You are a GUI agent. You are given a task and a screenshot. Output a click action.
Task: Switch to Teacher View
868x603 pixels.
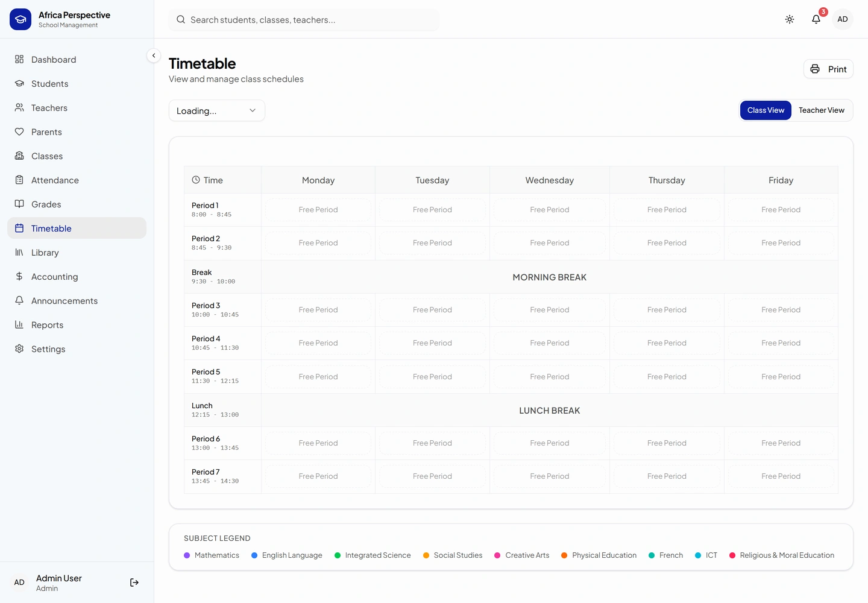(x=822, y=110)
